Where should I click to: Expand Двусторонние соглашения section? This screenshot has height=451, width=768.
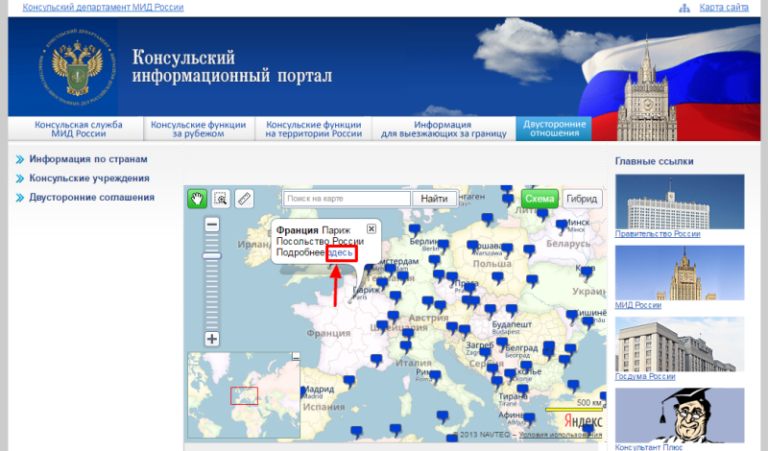(x=91, y=197)
